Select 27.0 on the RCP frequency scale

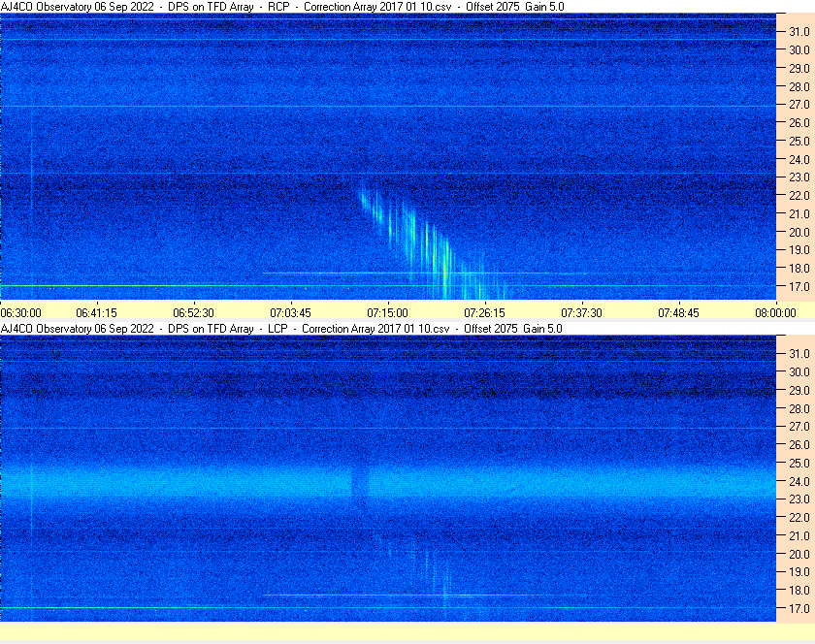pos(799,105)
